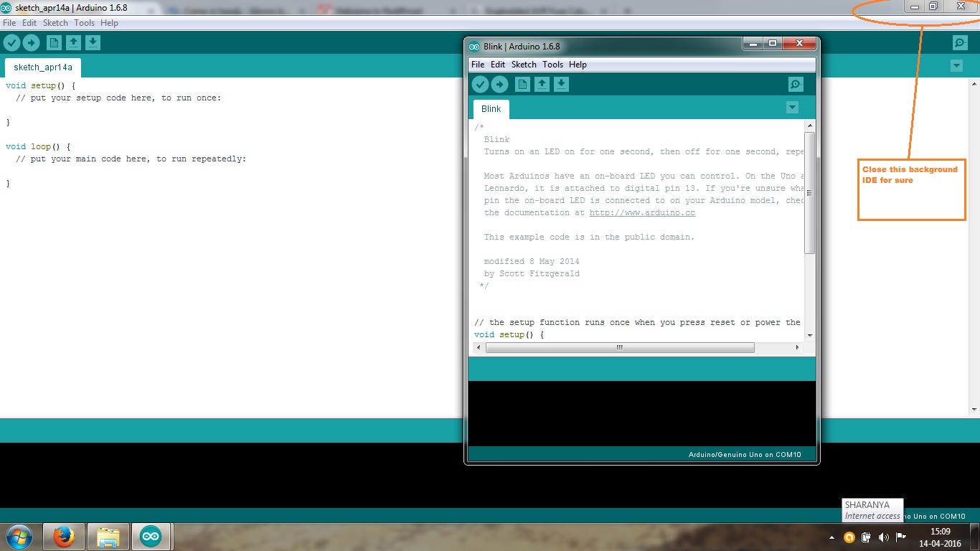
Task: Open Serial Monitor in Blink window
Action: pyautogui.click(x=796, y=85)
